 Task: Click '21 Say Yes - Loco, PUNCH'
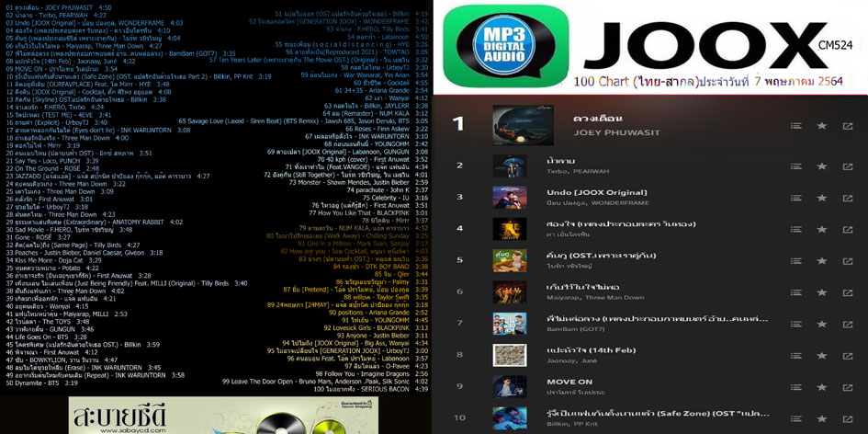(52, 160)
